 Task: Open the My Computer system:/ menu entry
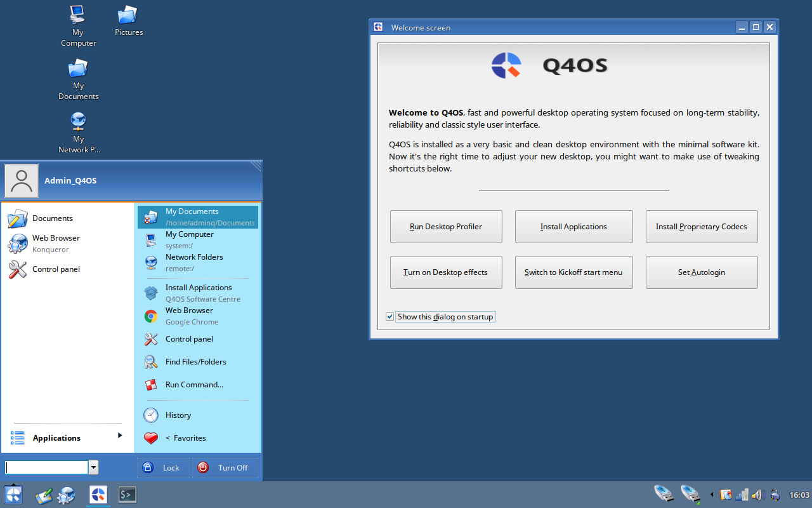click(198, 240)
